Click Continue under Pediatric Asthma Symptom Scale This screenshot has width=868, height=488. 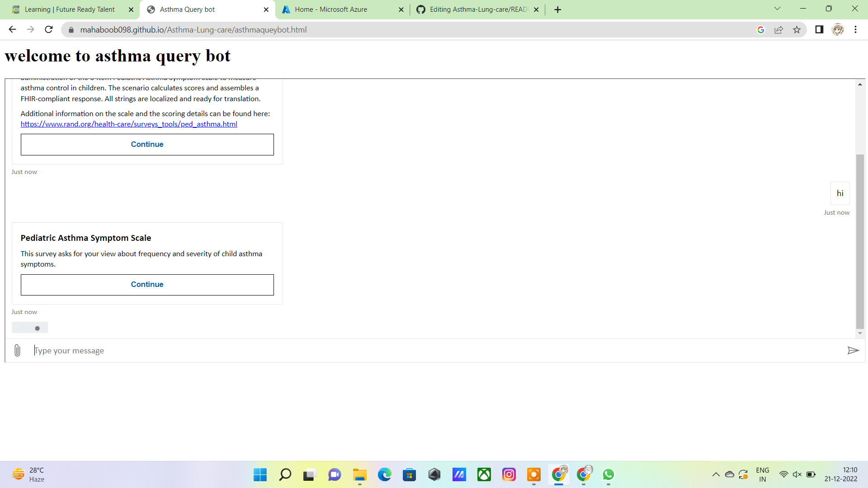(x=147, y=285)
